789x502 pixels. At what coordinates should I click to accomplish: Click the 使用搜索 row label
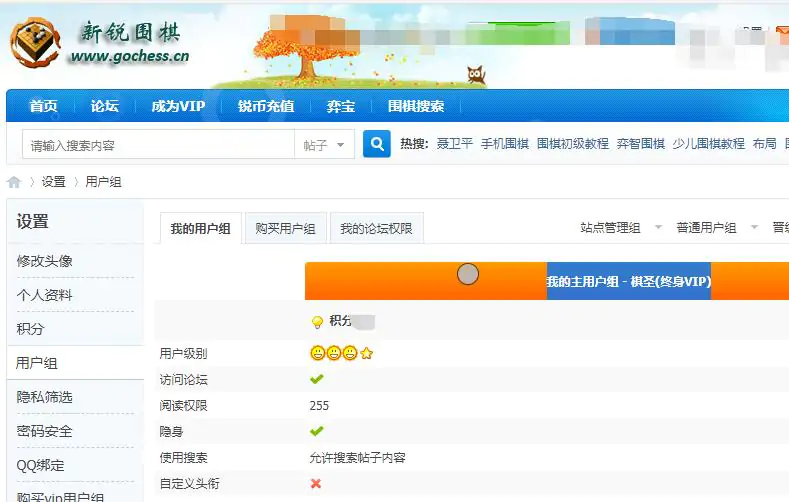click(x=183, y=458)
